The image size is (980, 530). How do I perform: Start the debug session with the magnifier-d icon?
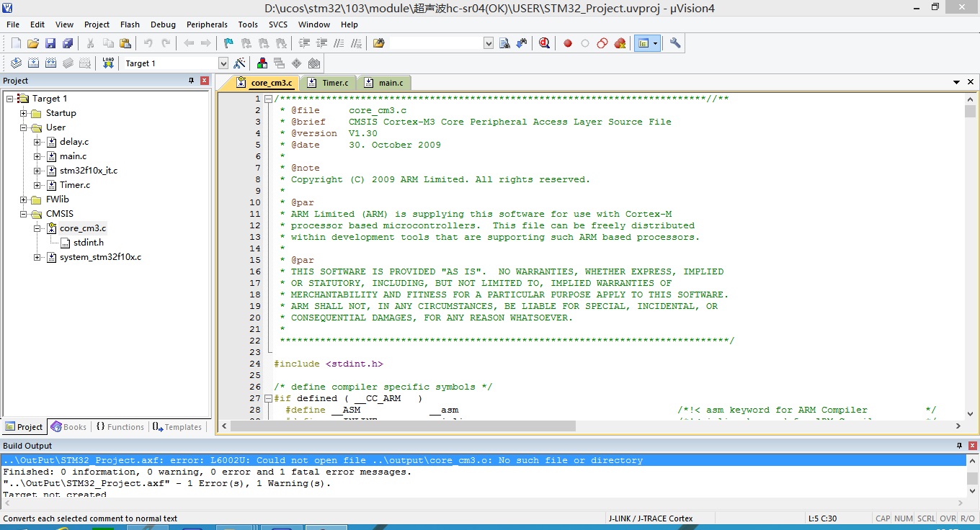(x=544, y=43)
